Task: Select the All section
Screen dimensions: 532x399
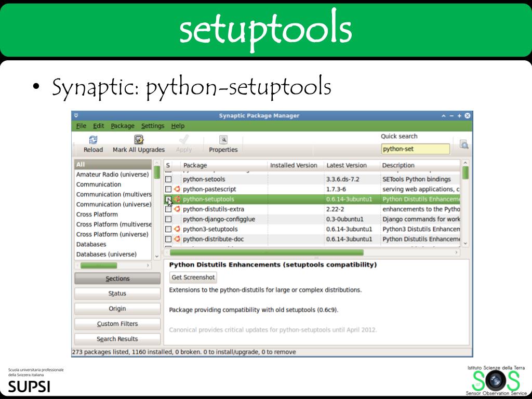Action: click(x=113, y=165)
